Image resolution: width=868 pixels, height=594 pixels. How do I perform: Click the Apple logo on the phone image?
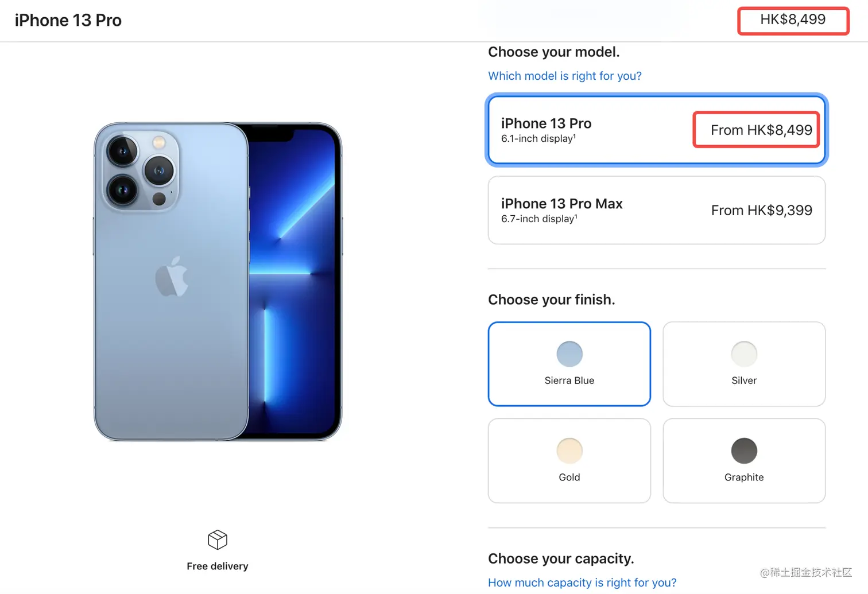[172, 277]
